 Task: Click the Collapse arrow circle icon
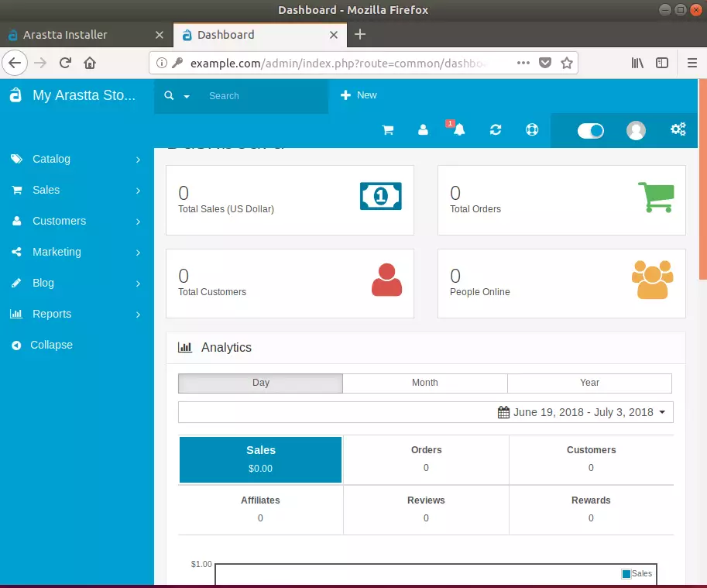16,346
